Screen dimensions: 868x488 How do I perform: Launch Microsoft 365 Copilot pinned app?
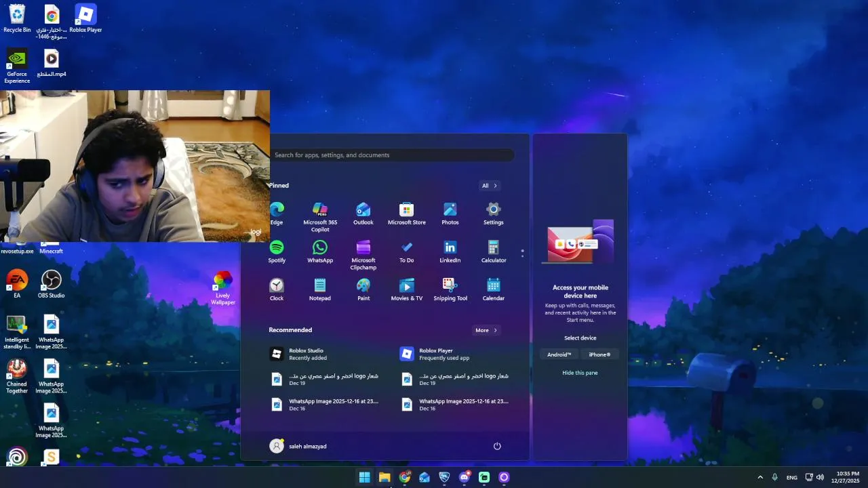click(320, 217)
